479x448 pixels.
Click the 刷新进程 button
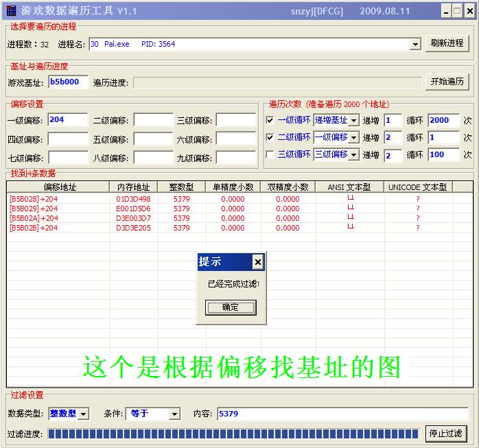pos(447,43)
